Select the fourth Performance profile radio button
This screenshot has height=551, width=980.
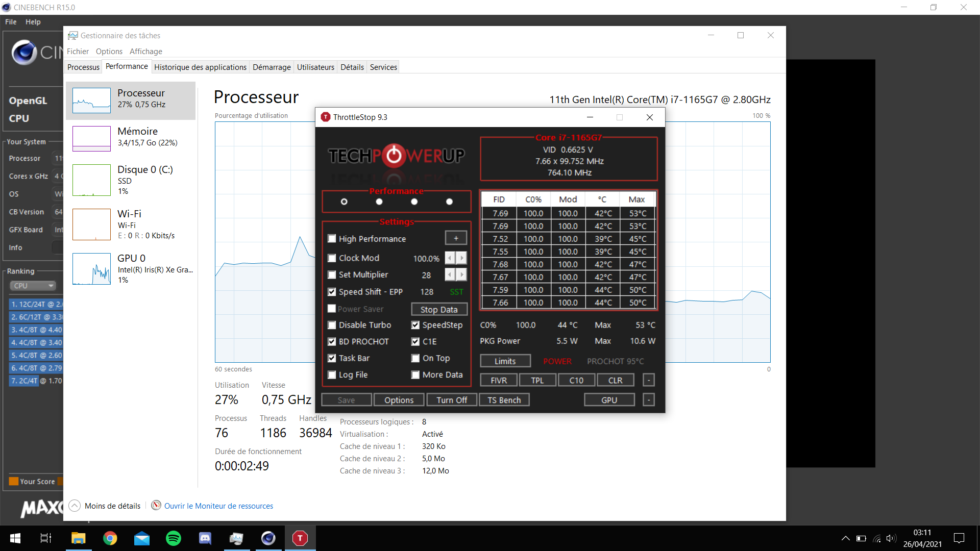(x=449, y=202)
